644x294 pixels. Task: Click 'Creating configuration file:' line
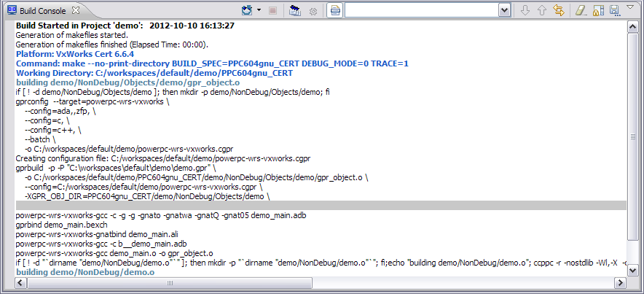click(163, 158)
